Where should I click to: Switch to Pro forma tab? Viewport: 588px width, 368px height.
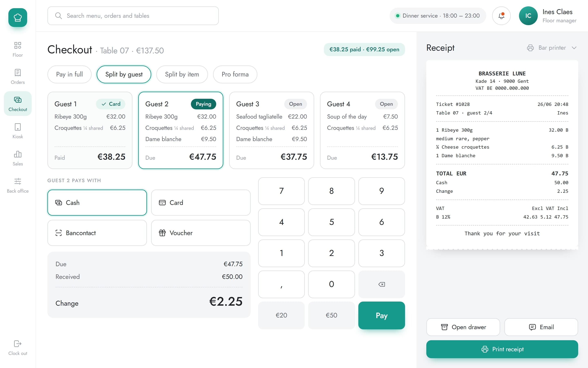point(235,74)
